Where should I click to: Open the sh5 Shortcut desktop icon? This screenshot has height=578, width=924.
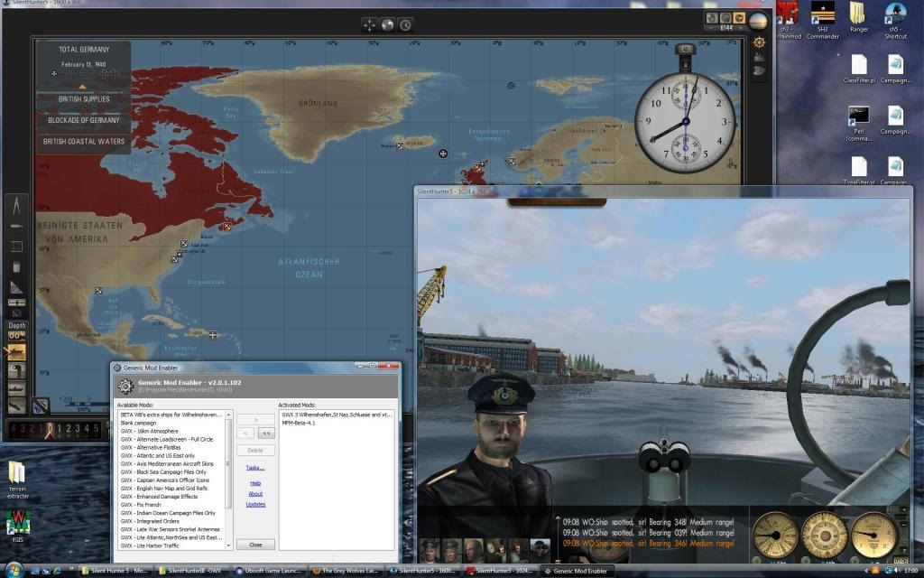tap(895, 20)
